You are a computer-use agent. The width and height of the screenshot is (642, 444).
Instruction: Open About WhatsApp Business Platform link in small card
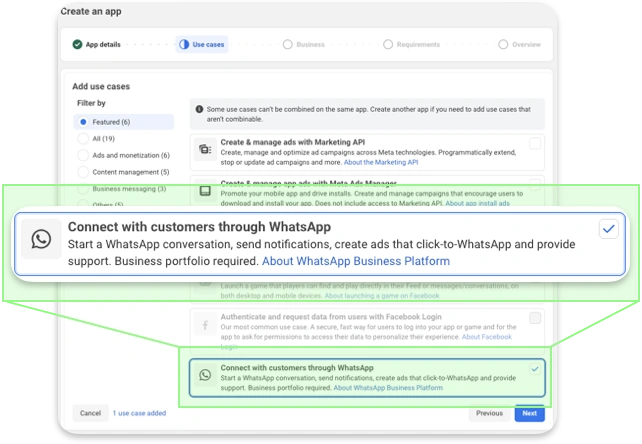point(388,387)
